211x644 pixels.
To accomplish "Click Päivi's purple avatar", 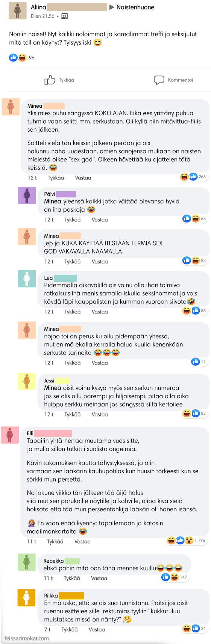I will click(27, 195).
